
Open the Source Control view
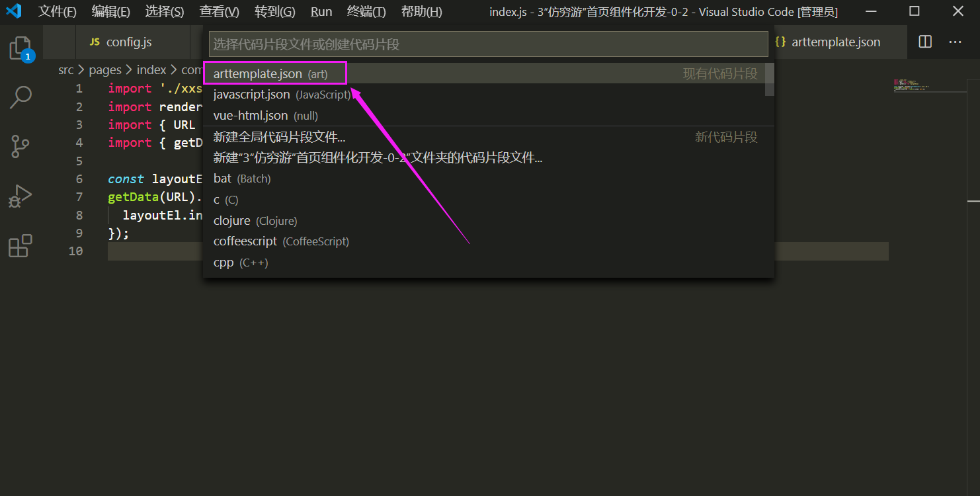coord(20,146)
